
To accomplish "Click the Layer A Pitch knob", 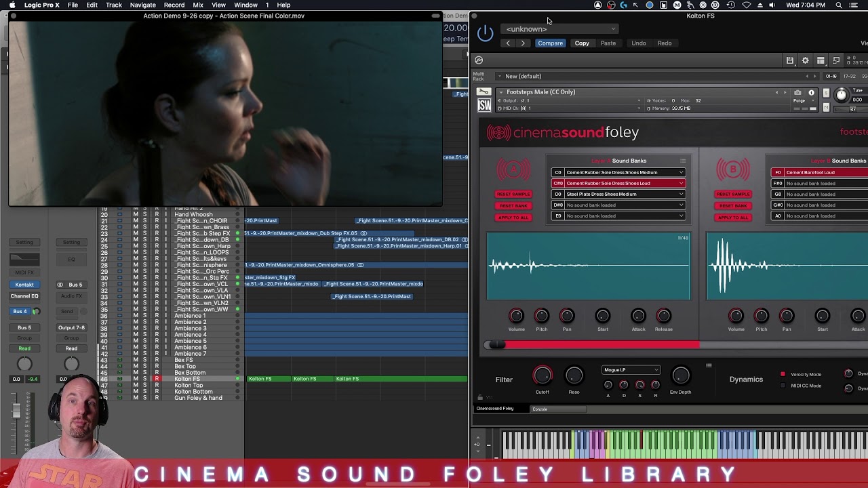I will (541, 316).
